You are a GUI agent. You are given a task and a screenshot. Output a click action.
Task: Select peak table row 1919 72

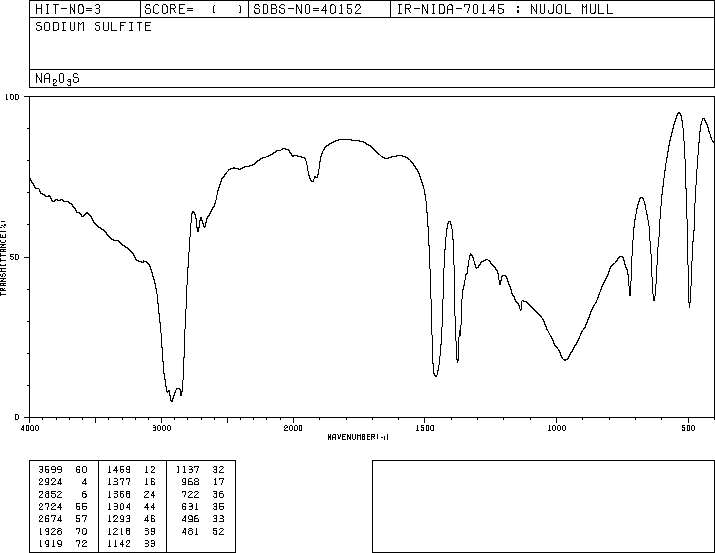pos(63,543)
